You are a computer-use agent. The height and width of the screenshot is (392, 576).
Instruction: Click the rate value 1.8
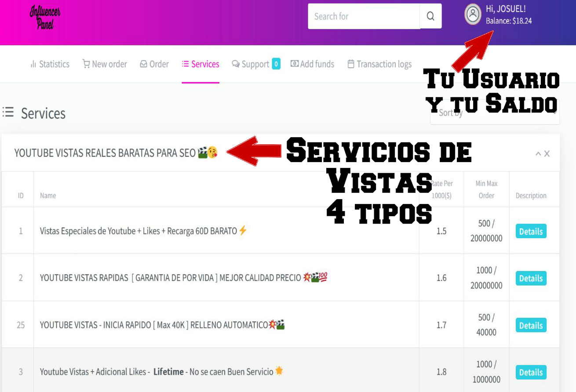point(441,372)
